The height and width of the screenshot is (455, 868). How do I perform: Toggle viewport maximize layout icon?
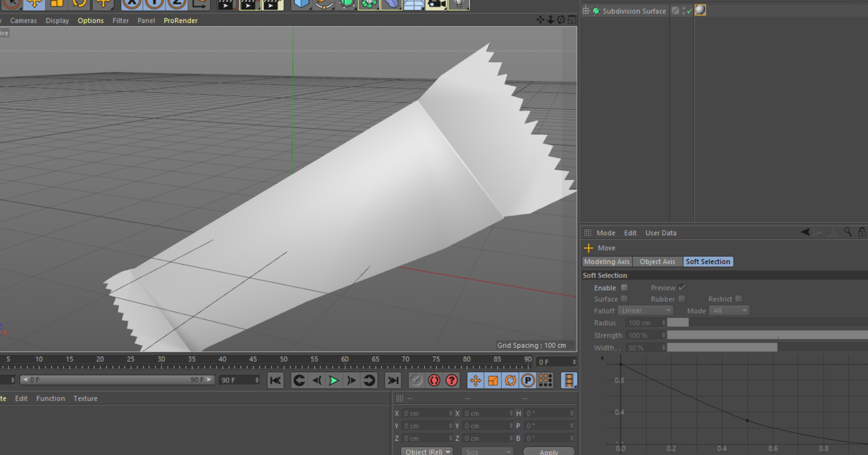pos(572,19)
